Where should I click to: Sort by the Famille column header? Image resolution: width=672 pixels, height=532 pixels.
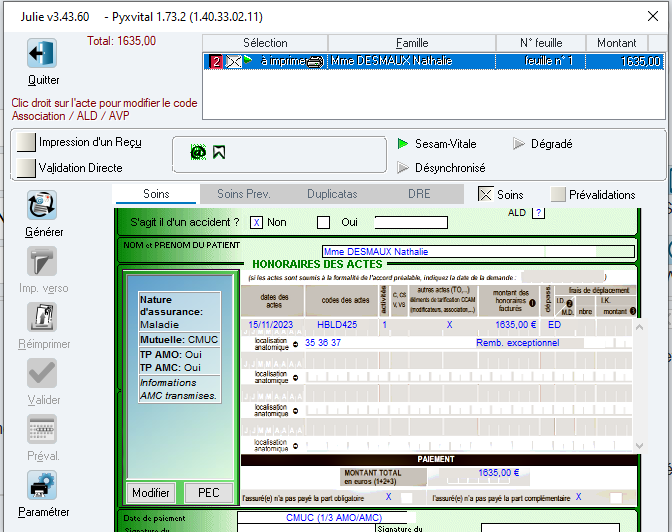click(412, 43)
